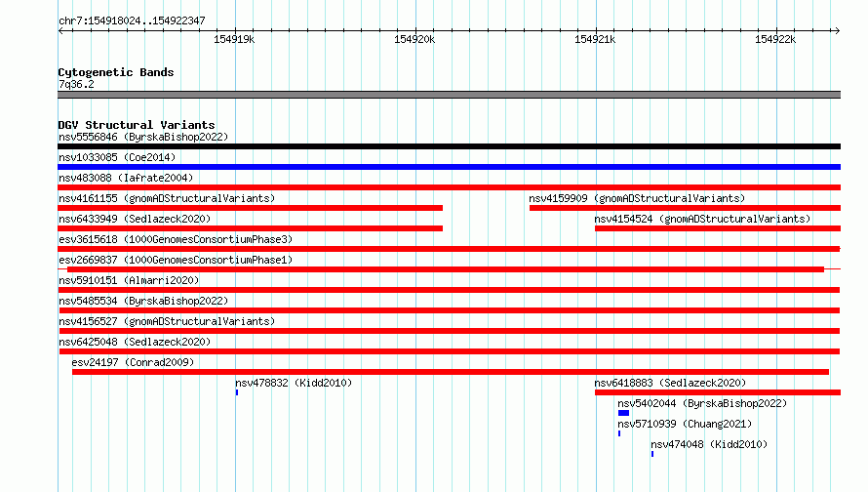Click the Cytogenetic Bands track title
The image size is (868, 492).
pos(116,72)
